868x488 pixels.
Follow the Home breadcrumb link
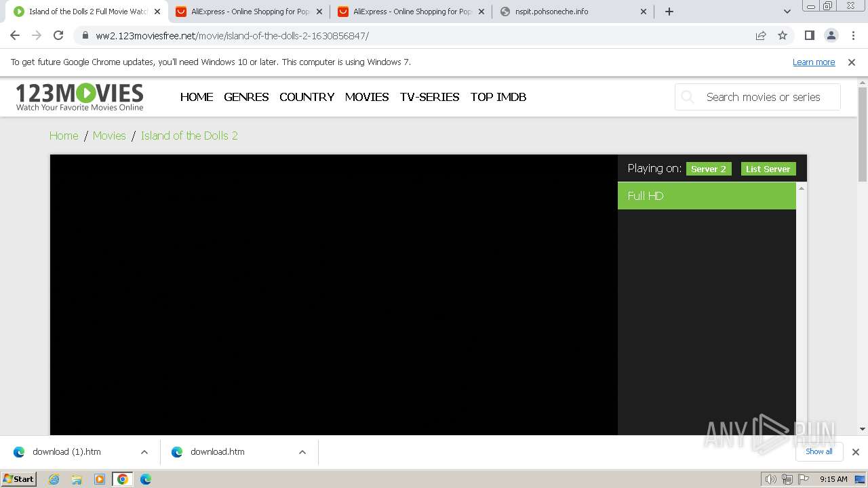point(64,136)
